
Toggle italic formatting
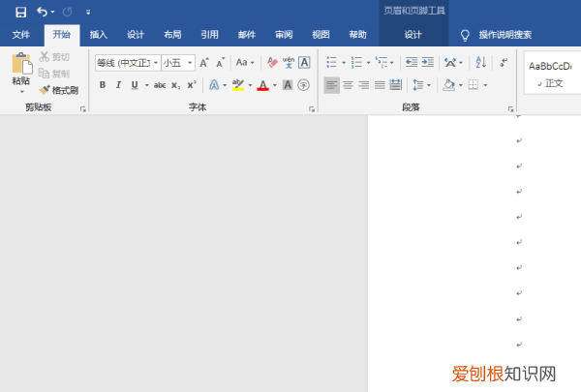[x=118, y=85]
